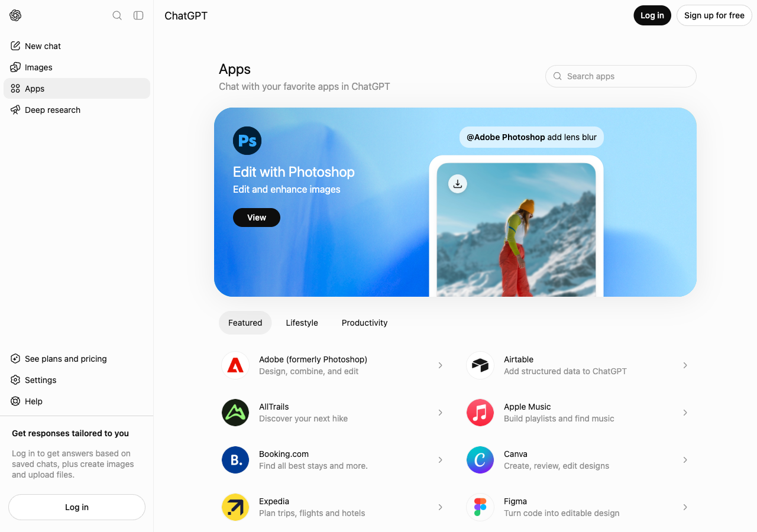Click the 'Build playlists and find music' text

[x=559, y=419]
